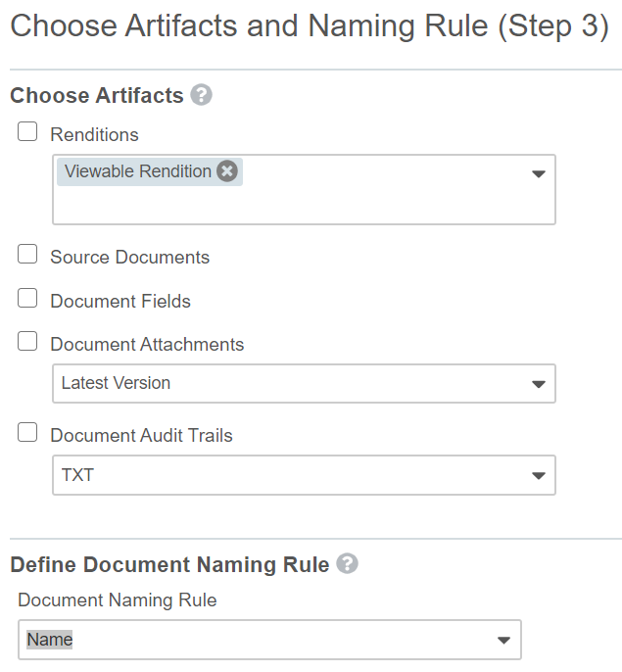Screen dimensions: 622x672
Task: Click the Define Document Naming Rule heading
Action: point(169,565)
